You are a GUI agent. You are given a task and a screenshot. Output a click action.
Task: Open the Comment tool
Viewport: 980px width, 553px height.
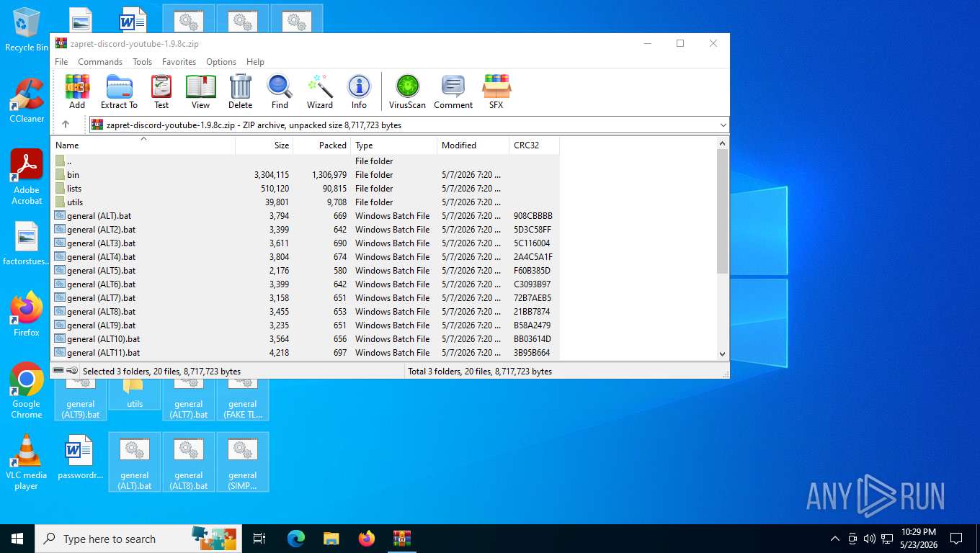[453, 91]
